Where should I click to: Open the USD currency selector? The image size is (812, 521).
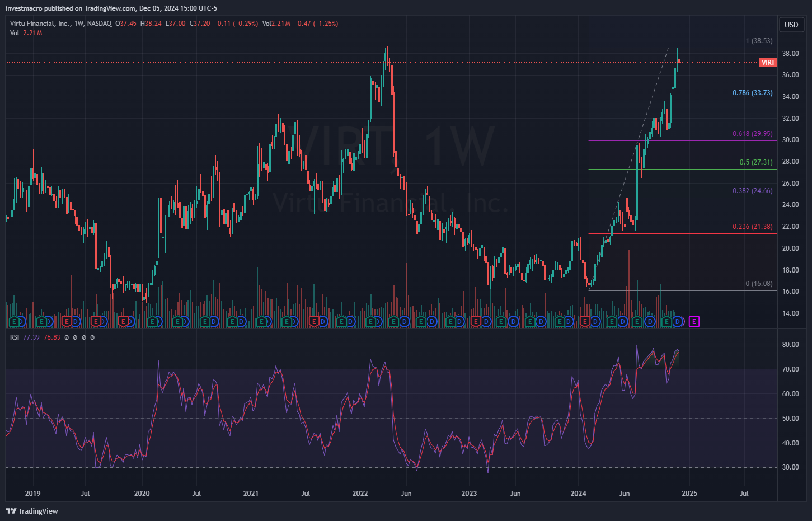tap(791, 25)
